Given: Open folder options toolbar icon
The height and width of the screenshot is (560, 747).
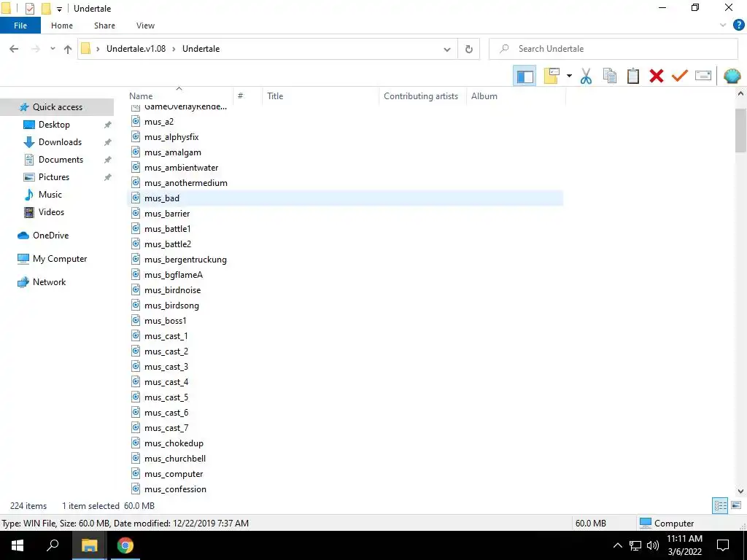Looking at the screenshot, I should (x=551, y=76).
